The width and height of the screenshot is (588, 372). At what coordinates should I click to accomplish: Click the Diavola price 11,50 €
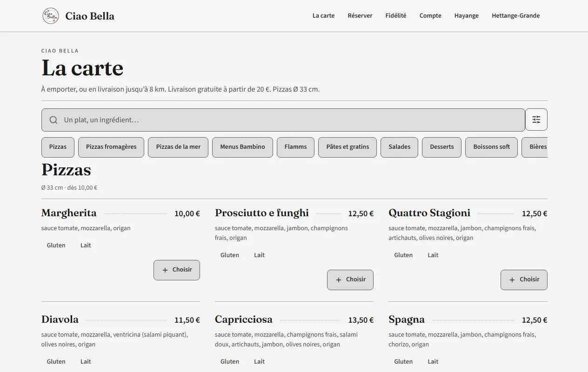[187, 320]
